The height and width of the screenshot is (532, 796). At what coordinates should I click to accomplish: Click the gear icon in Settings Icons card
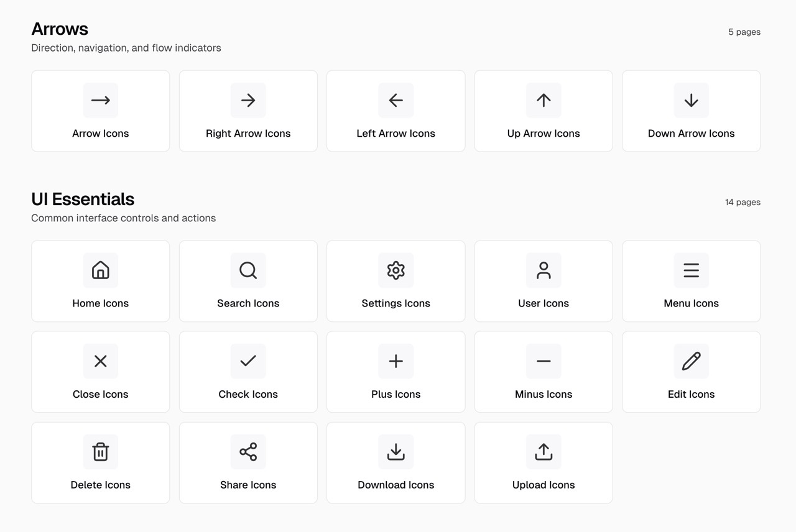396,270
